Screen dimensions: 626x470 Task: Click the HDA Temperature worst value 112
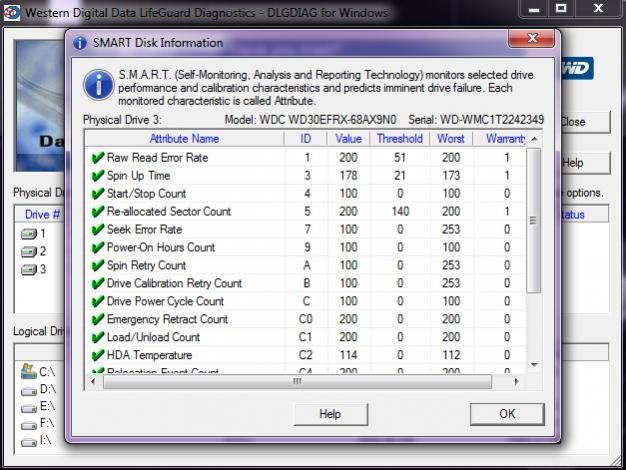451,355
